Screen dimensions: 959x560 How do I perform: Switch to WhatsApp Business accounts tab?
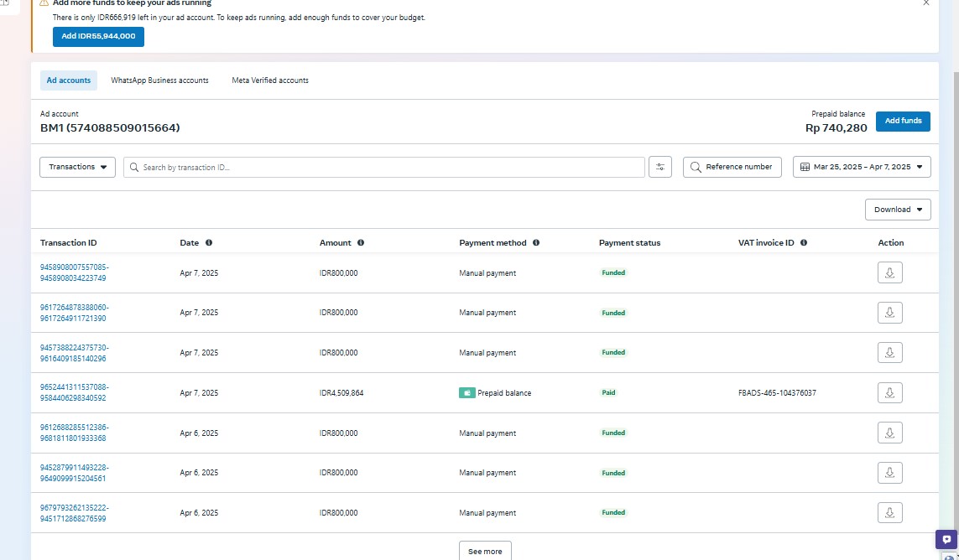159,80
